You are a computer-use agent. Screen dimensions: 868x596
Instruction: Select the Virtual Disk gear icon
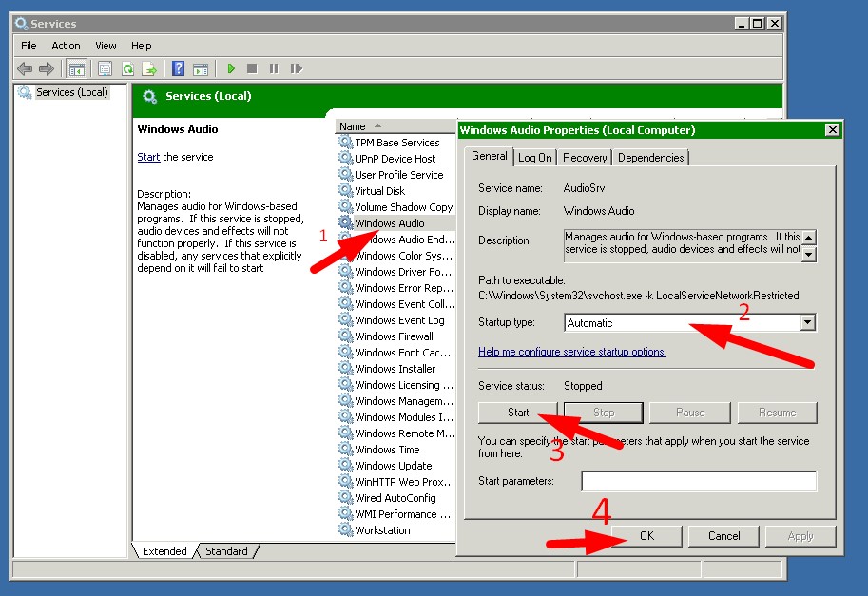(x=346, y=190)
